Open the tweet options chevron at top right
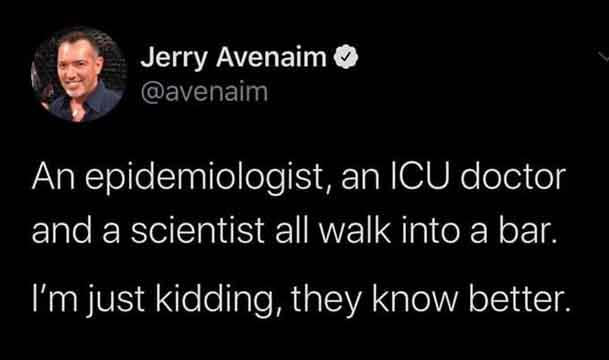 pyautogui.click(x=603, y=57)
